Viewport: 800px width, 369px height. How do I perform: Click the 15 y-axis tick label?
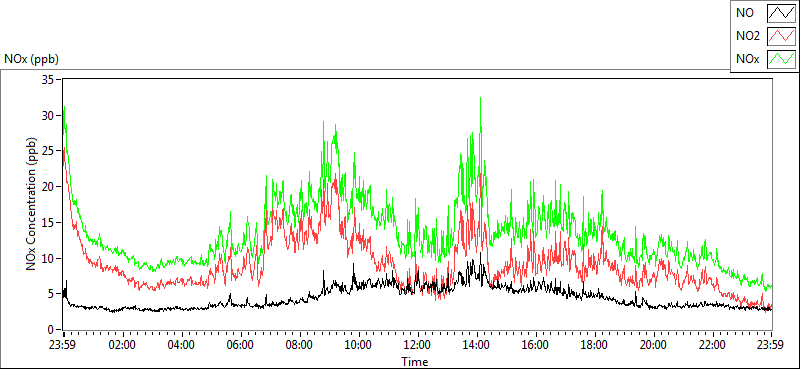click(49, 223)
